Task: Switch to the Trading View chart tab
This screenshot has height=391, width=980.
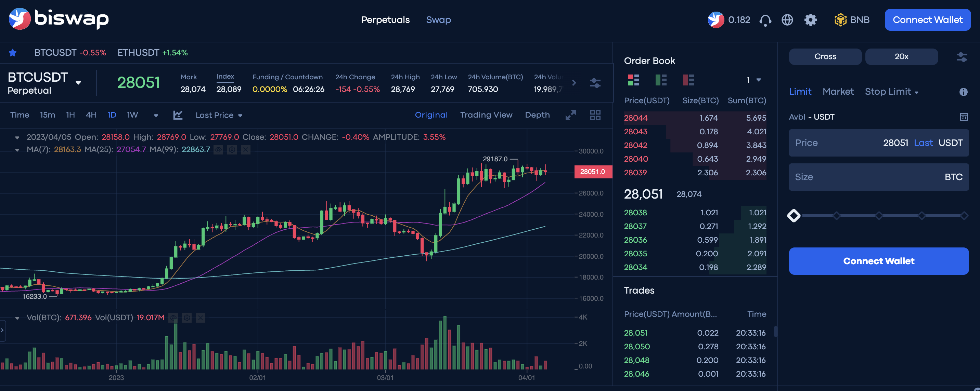Action: pyautogui.click(x=486, y=115)
